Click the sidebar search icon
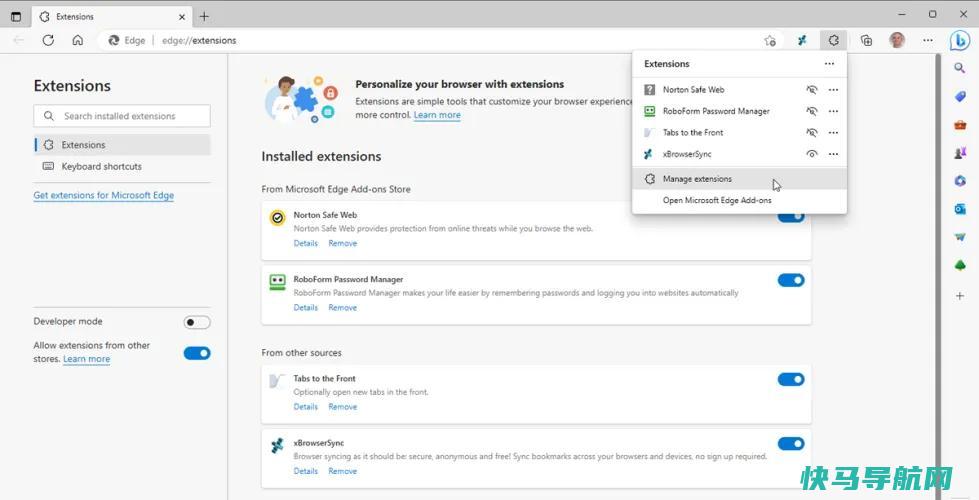This screenshot has height=500, width=979. [x=960, y=68]
